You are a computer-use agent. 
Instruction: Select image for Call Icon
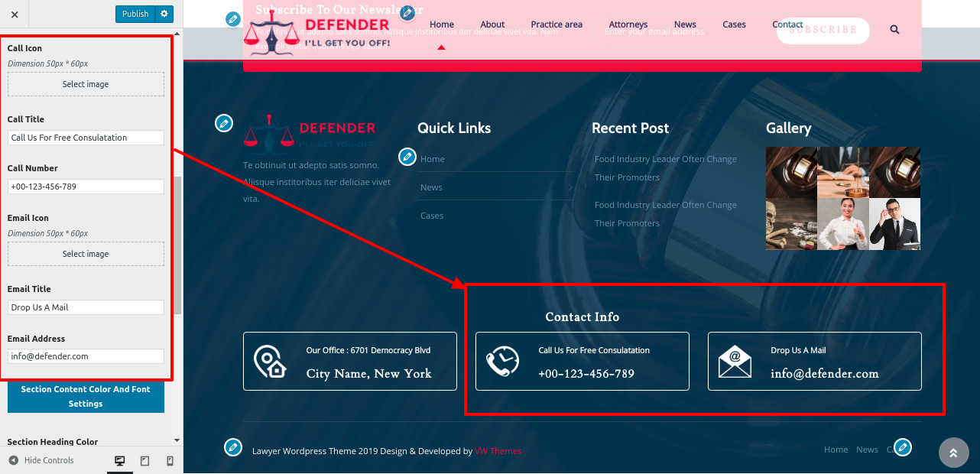click(86, 84)
